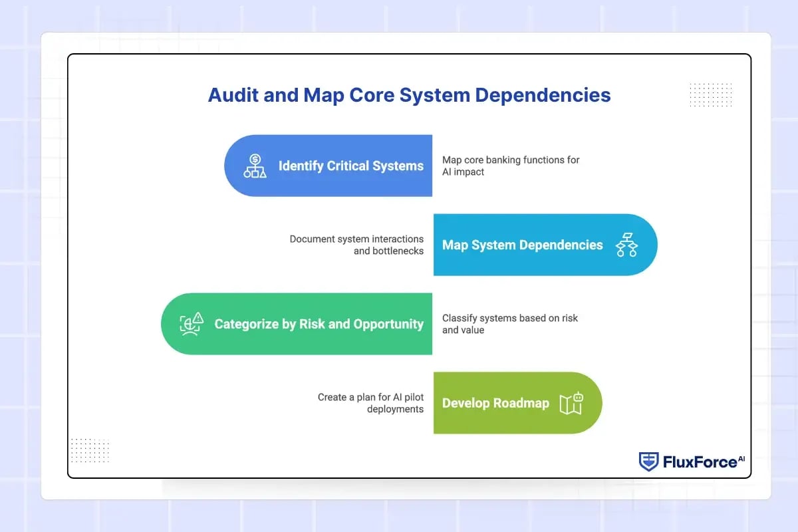This screenshot has height=532, width=798.
Task: Click the FluxForce shield logo icon
Action: point(648,462)
